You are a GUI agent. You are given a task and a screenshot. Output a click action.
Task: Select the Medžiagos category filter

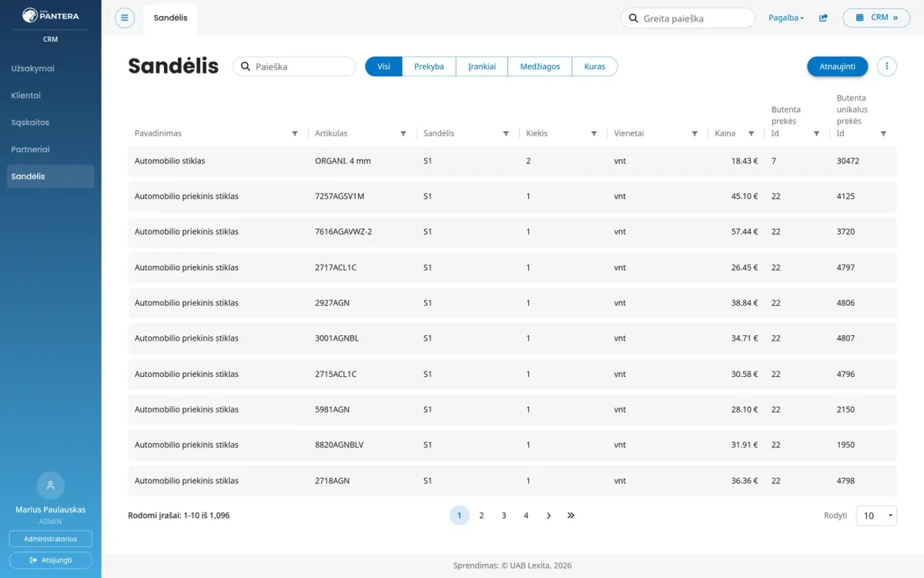click(540, 66)
